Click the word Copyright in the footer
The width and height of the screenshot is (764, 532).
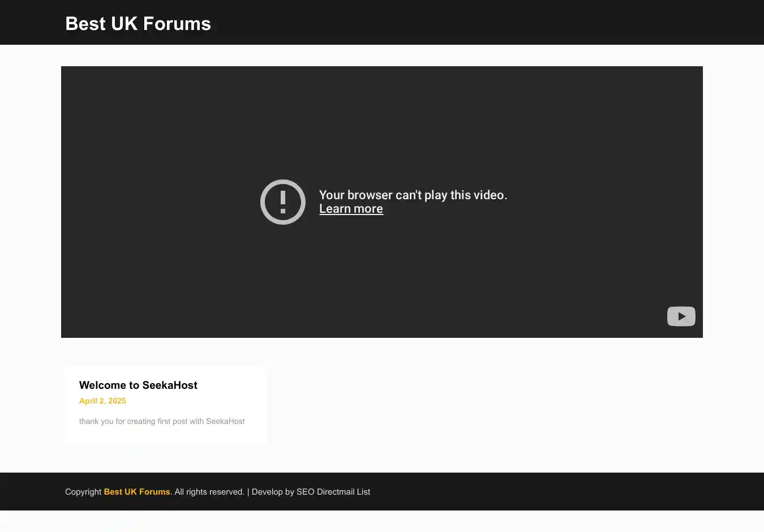pos(83,492)
